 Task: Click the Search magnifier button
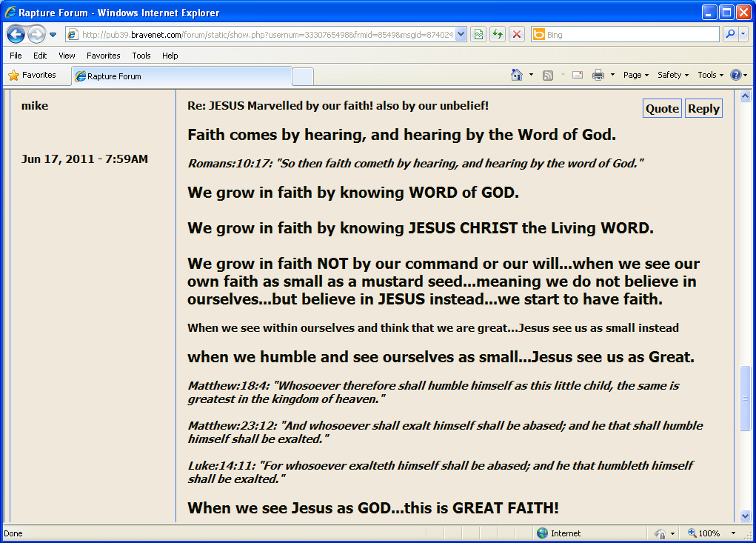(731, 34)
